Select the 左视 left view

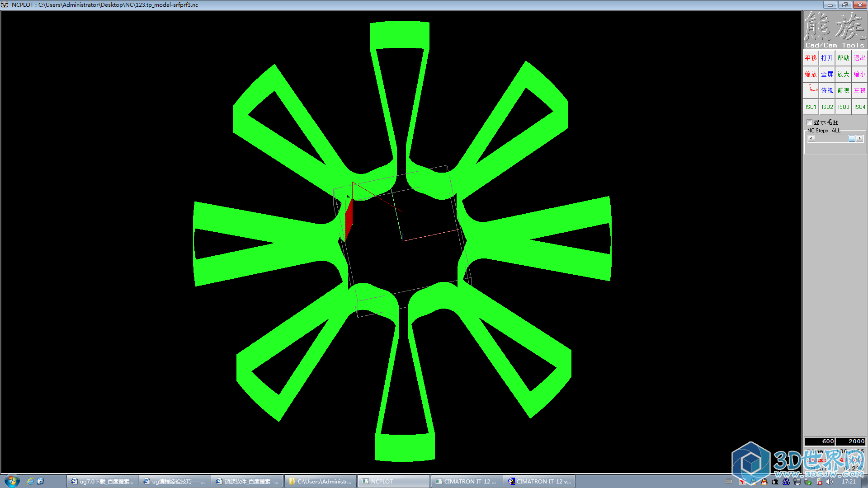point(859,90)
